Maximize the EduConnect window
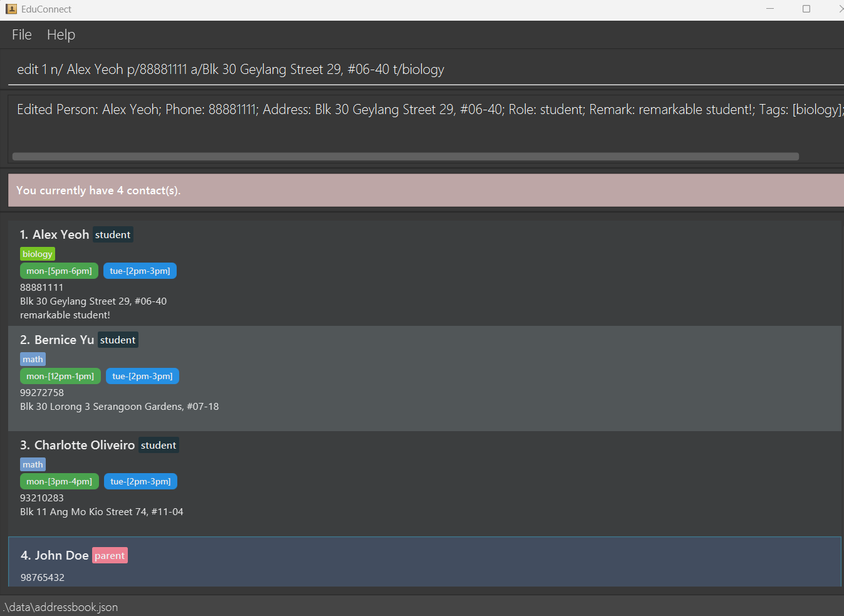 (x=806, y=9)
